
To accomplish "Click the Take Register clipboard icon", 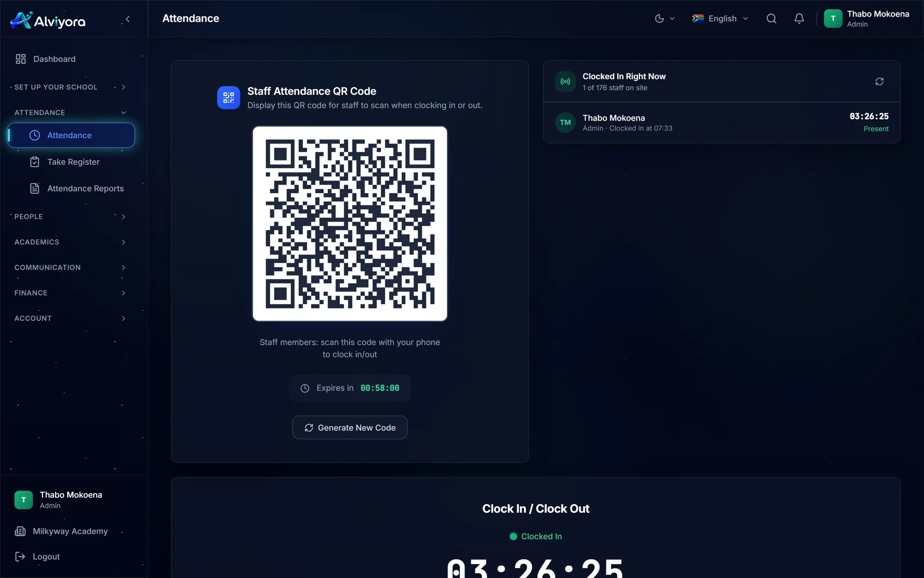I will coord(35,162).
